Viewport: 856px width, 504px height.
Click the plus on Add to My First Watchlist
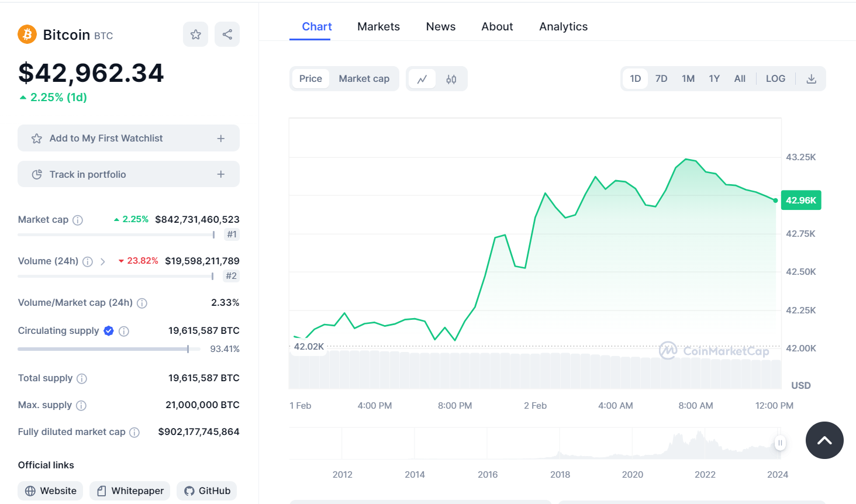point(221,139)
